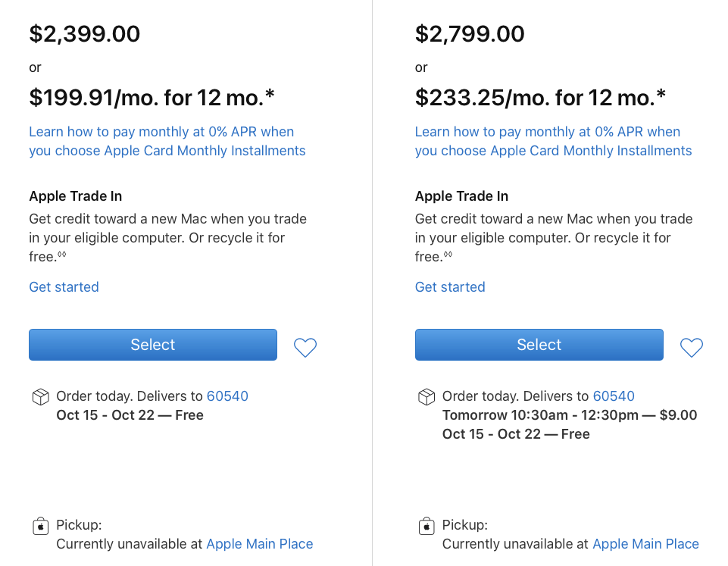The width and height of the screenshot is (728, 566).
Task: Click the shipping box icon under $2,399.00 model
Action: (40, 397)
